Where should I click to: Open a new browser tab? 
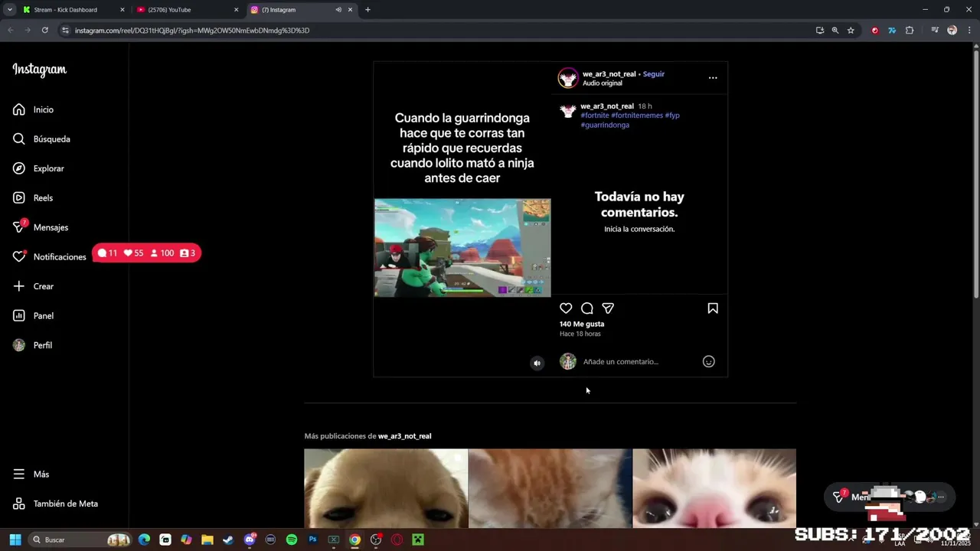367,10
